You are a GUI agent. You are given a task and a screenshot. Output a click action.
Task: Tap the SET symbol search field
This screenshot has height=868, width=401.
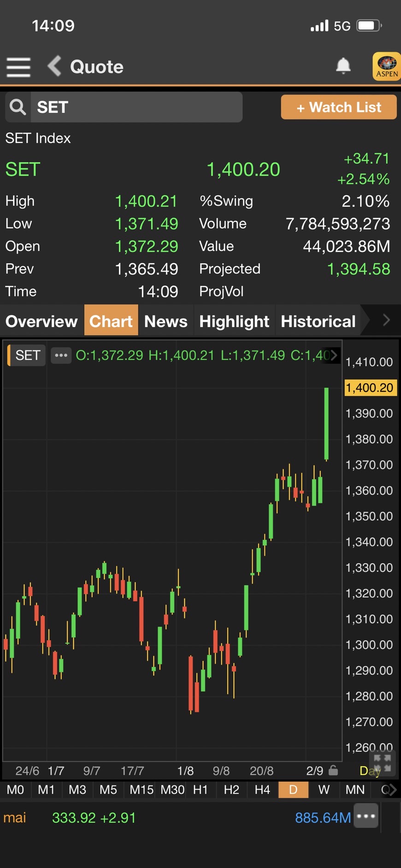pos(136,107)
